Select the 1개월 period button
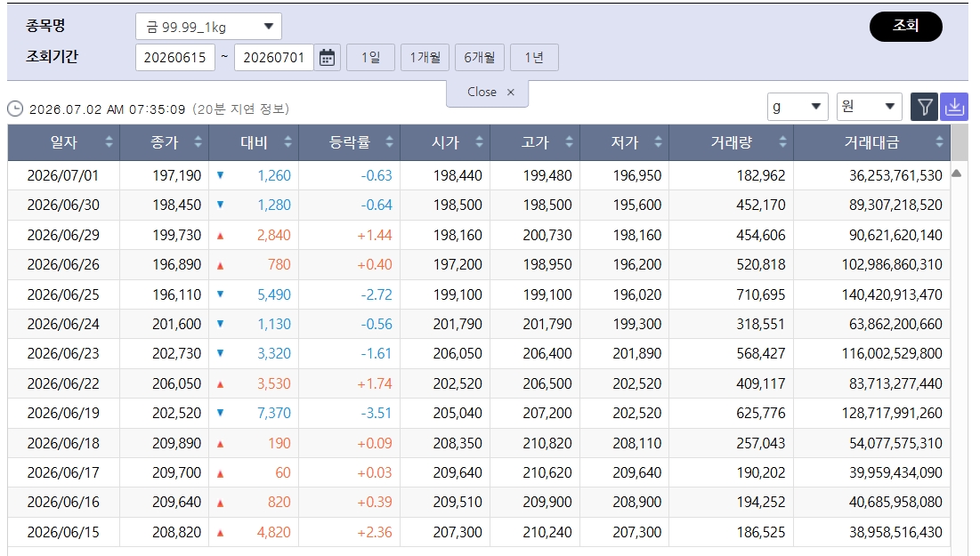 coord(425,58)
